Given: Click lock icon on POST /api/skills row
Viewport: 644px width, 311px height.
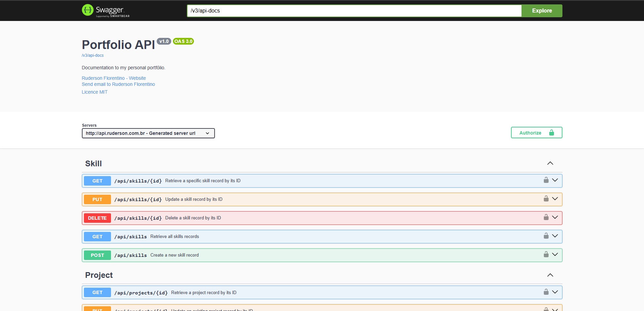Looking at the screenshot, I should [x=546, y=254].
